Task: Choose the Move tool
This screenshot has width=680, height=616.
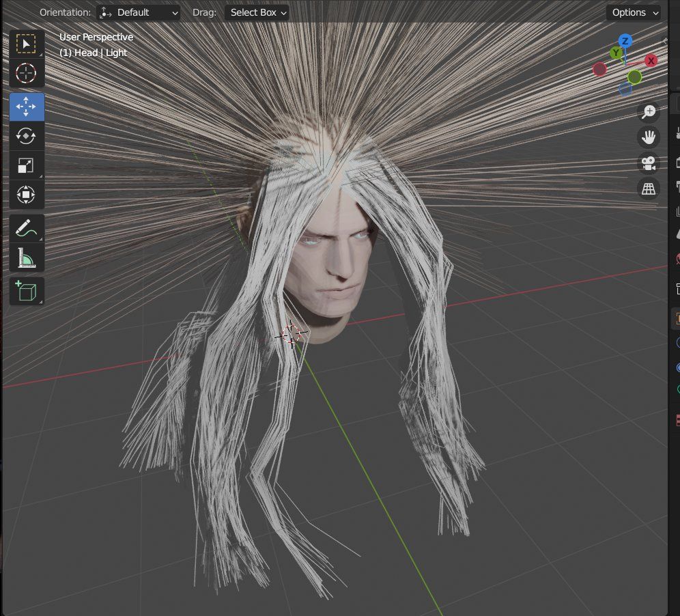Action: coord(27,107)
